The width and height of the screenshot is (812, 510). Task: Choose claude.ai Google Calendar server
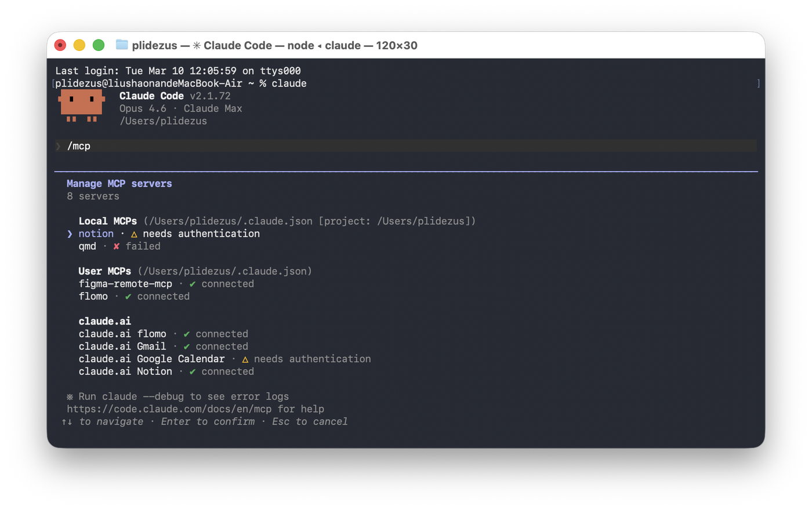point(151,359)
